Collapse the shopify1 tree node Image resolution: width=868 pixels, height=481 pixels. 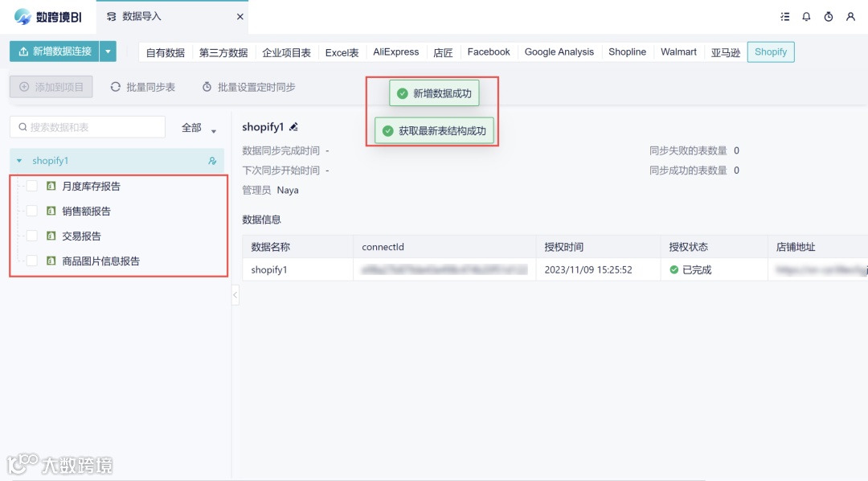pyautogui.click(x=18, y=160)
